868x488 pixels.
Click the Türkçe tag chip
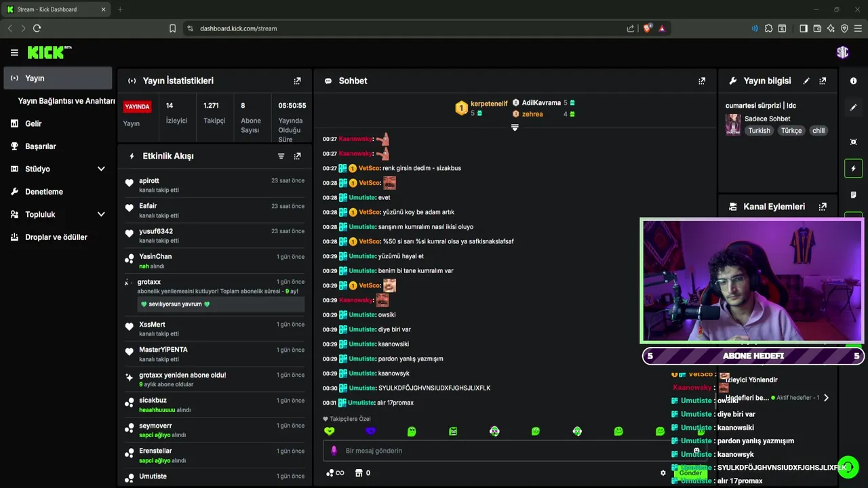(x=791, y=131)
